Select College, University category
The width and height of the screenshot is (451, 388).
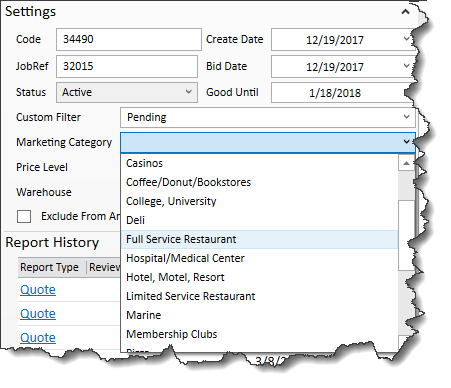pyautogui.click(x=259, y=201)
